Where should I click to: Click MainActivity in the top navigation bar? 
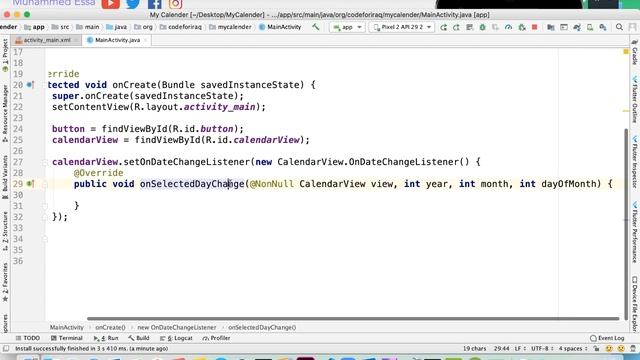coord(280,27)
